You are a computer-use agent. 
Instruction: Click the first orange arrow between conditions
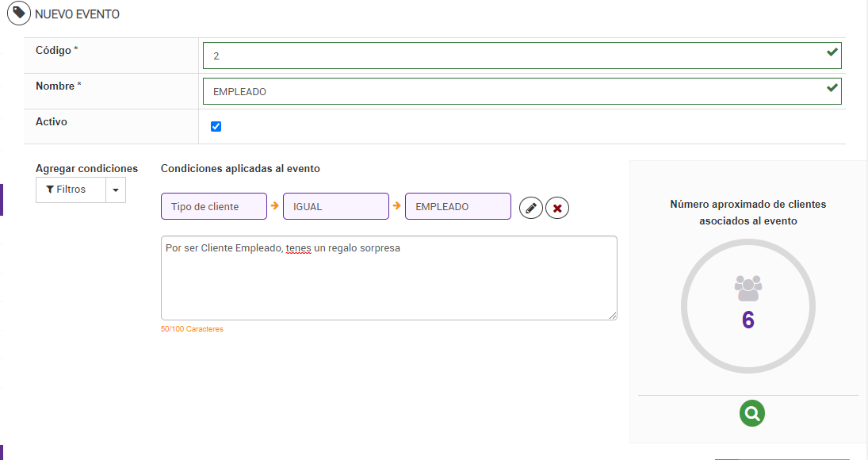point(275,206)
